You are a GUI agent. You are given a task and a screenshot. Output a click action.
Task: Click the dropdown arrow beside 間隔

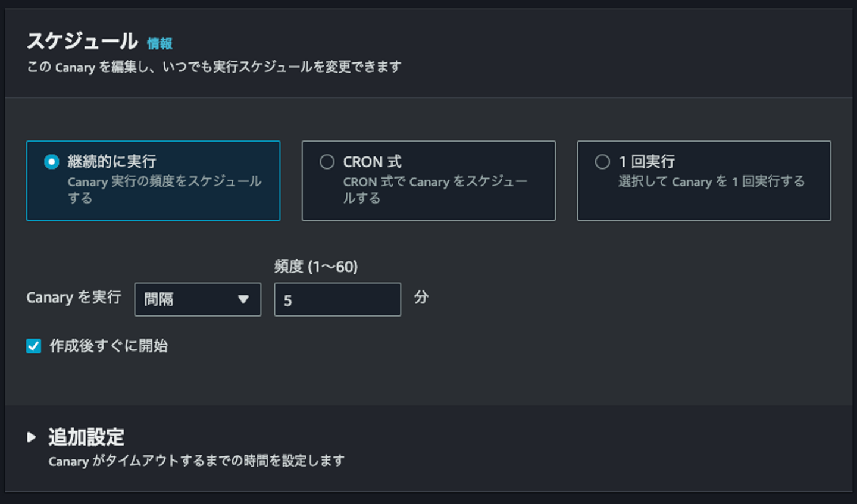(x=243, y=299)
